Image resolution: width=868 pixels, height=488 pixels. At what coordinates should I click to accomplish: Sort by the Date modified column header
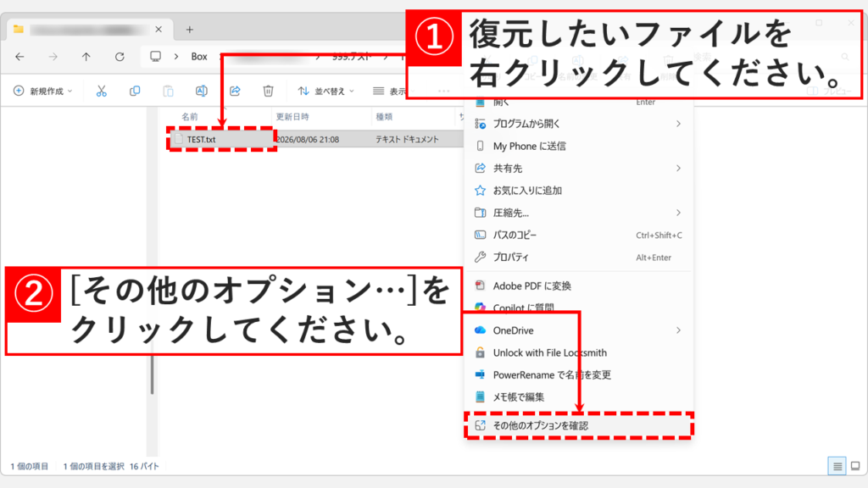click(x=292, y=117)
